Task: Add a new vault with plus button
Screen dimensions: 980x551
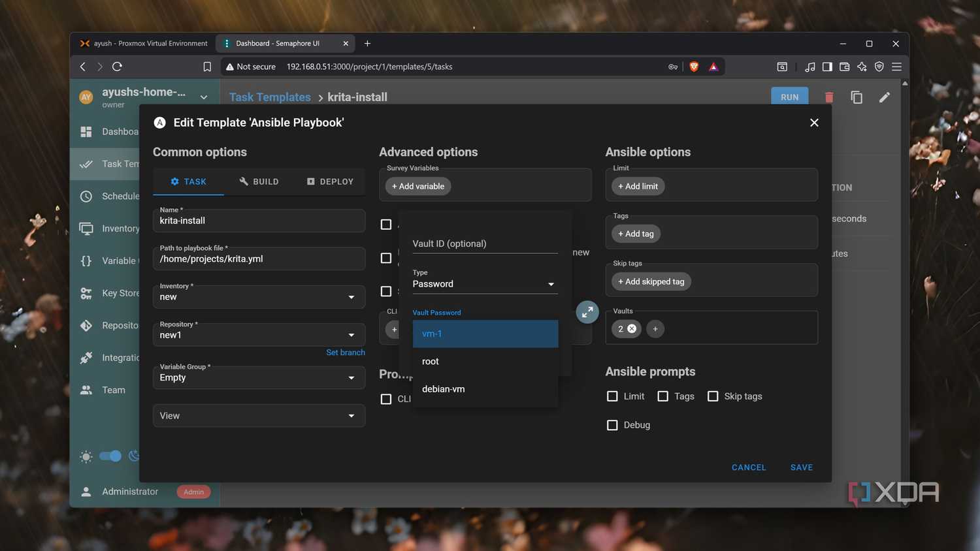Action: (655, 329)
